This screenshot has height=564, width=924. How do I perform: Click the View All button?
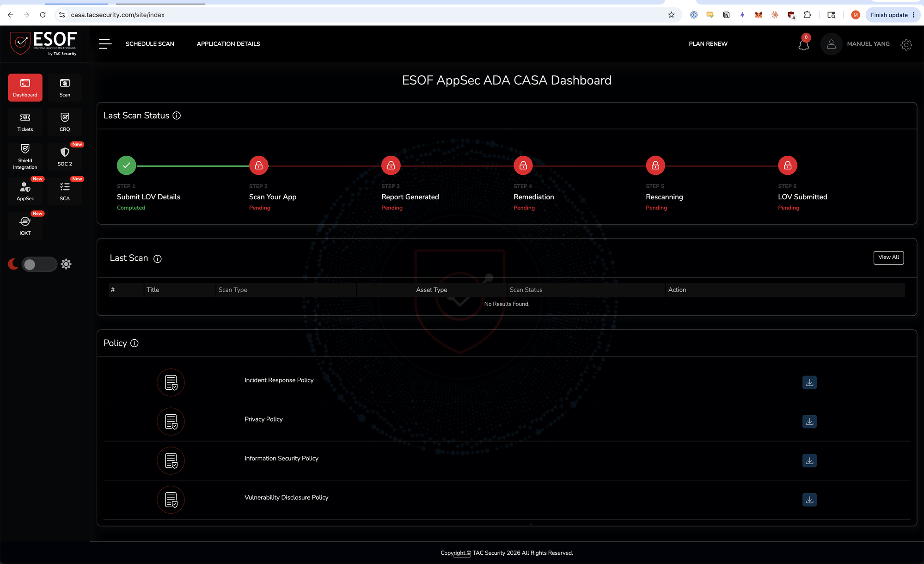click(x=888, y=257)
